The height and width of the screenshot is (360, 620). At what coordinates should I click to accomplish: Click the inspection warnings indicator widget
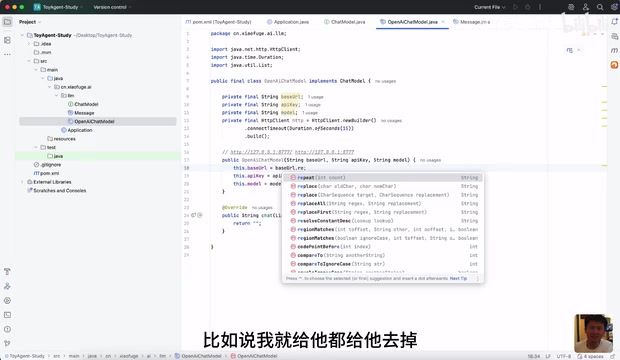pos(585,34)
